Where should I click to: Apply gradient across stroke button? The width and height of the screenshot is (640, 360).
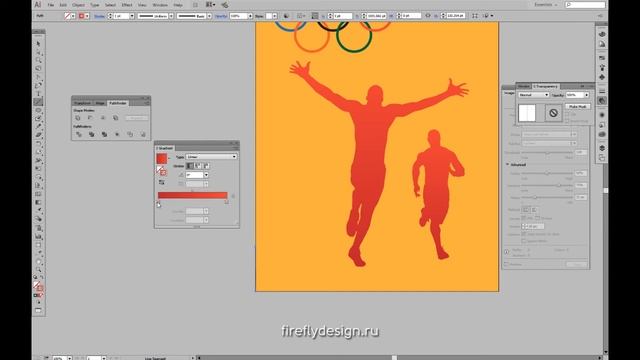207,166
